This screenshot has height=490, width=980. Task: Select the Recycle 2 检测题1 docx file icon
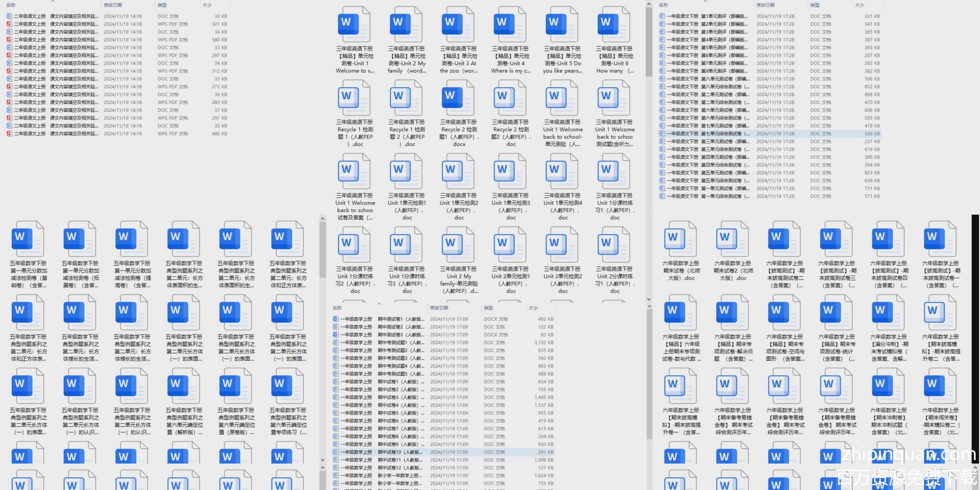point(459,98)
